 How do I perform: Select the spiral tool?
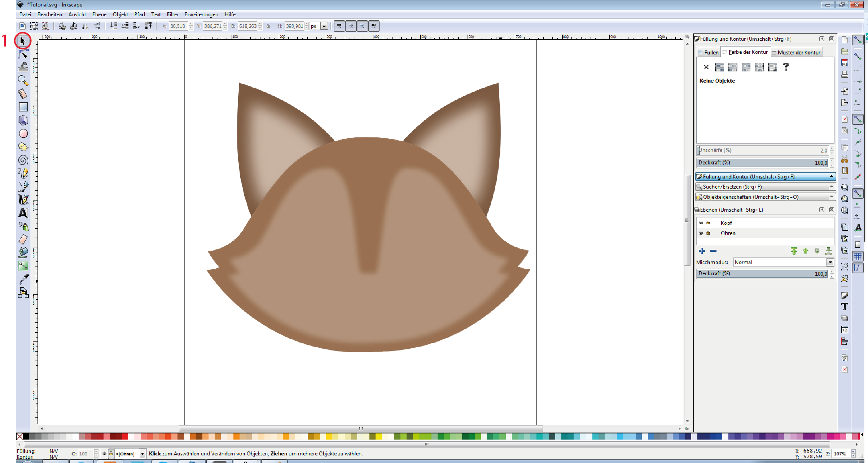(23, 160)
